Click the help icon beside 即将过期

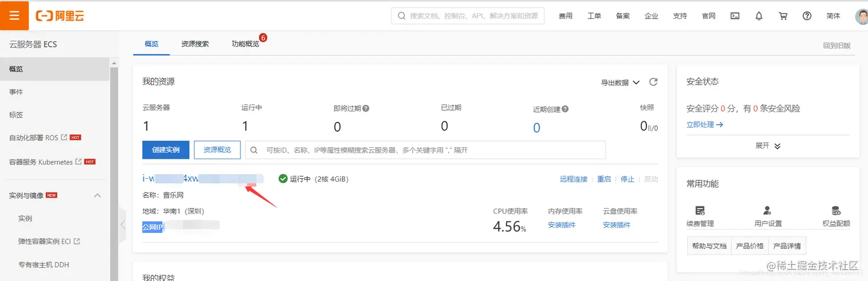coord(366,108)
